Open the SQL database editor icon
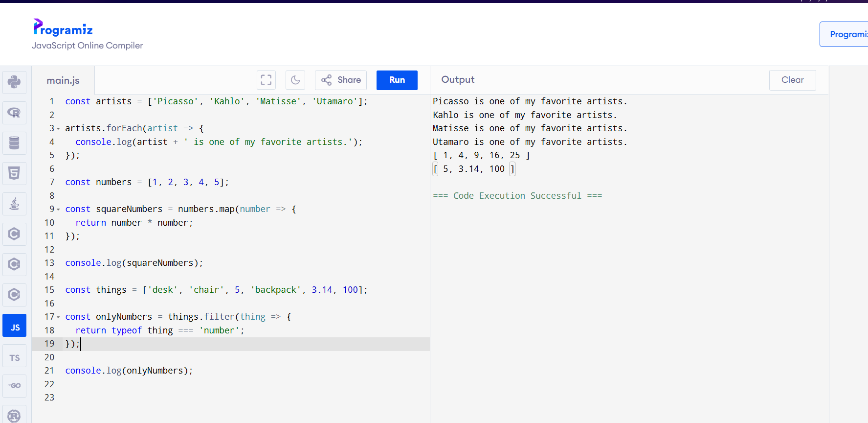Screen dimensions: 868x423 click(x=14, y=143)
